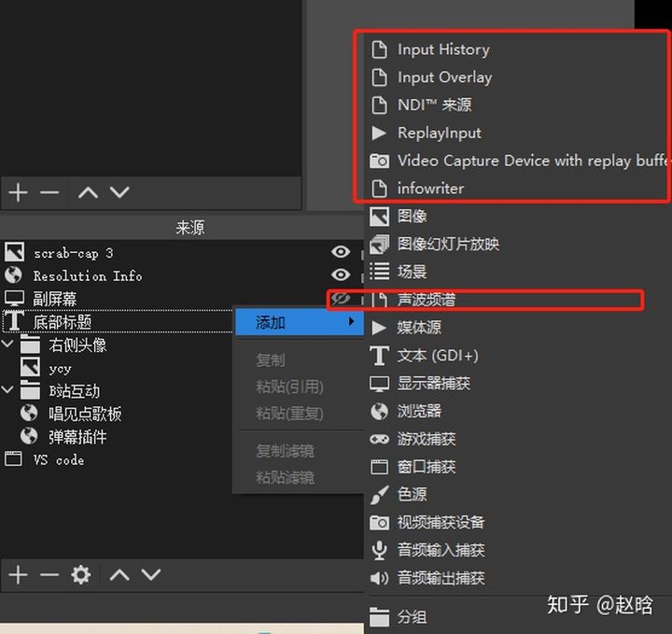Collapse the B站互动 group
Image resolution: width=672 pixels, height=634 pixels.
click(7, 389)
